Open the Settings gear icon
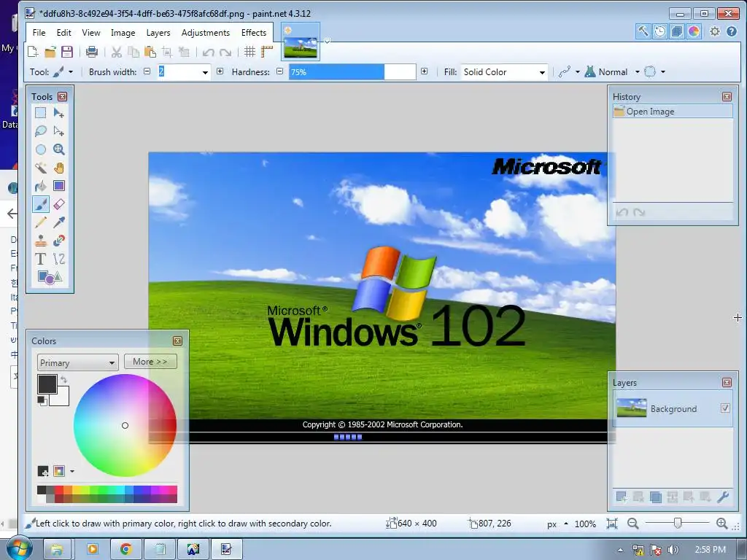The height and width of the screenshot is (560, 747). click(715, 32)
